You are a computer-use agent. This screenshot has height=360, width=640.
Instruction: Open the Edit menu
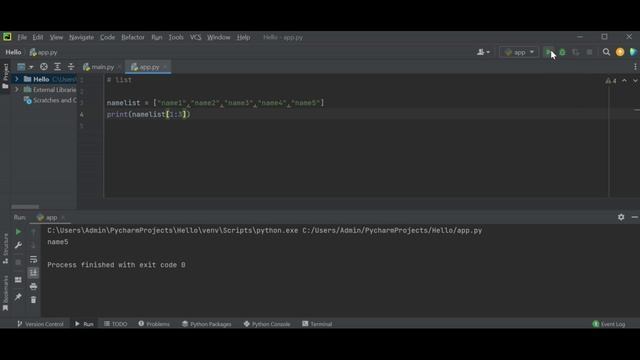point(38,37)
